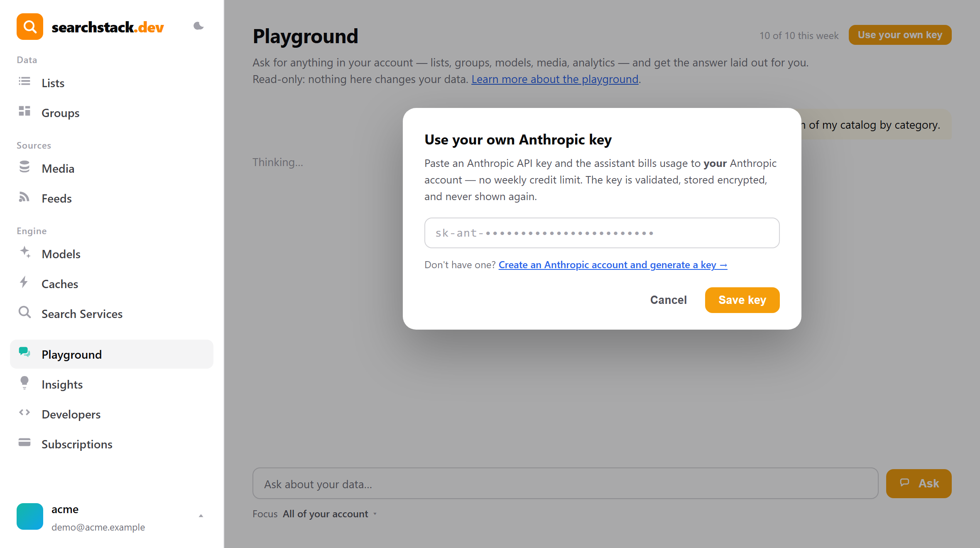Go to Groups in the sidebar
This screenshot has height=548, width=980.
tap(112, 113)
